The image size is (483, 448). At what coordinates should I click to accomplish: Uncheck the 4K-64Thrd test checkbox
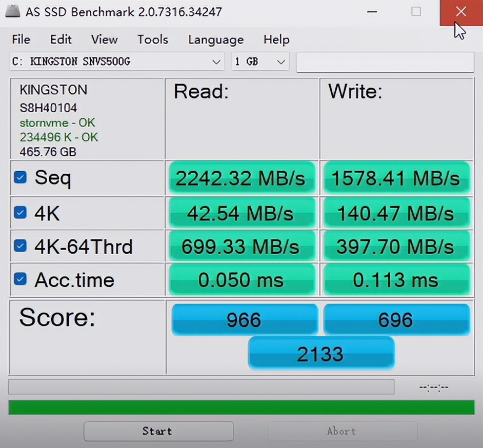[21, 246]
